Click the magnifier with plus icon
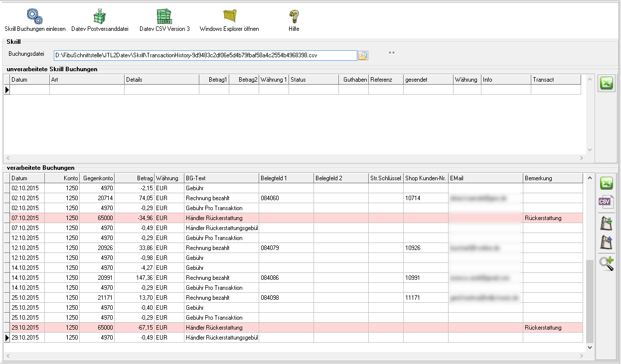 click(x=606, y=262)
